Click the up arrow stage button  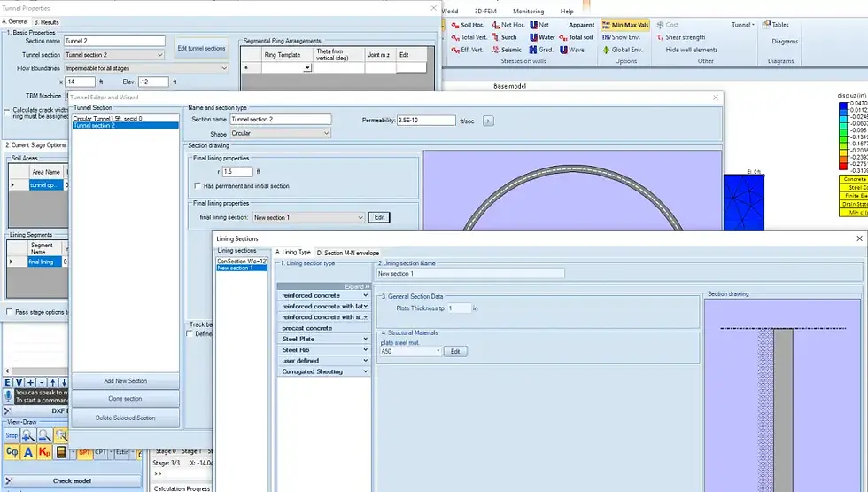tap(53, 382)
